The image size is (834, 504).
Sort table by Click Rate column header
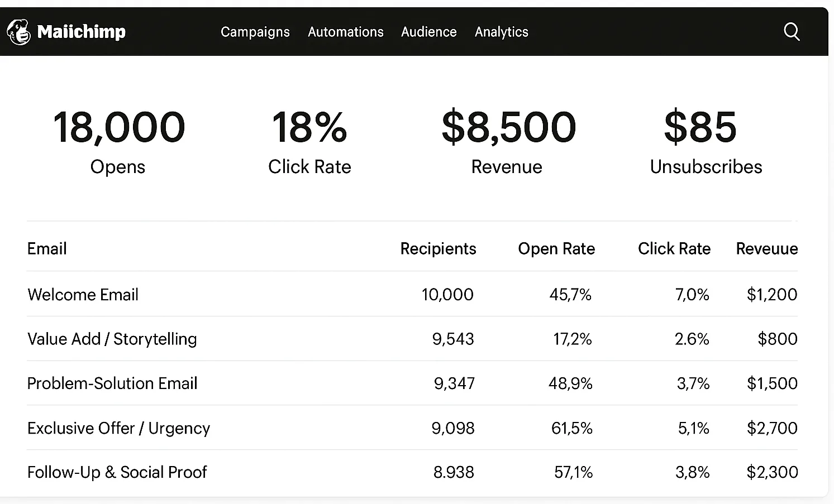tap(674, 248)
